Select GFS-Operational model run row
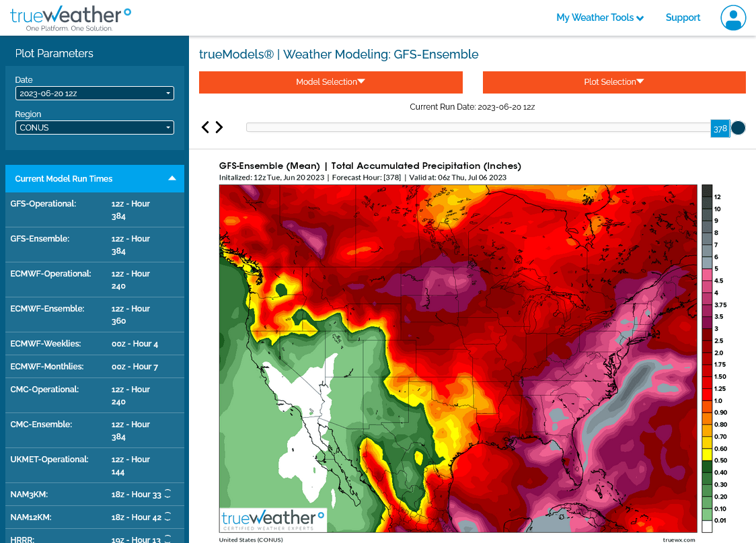 point(94,210)
